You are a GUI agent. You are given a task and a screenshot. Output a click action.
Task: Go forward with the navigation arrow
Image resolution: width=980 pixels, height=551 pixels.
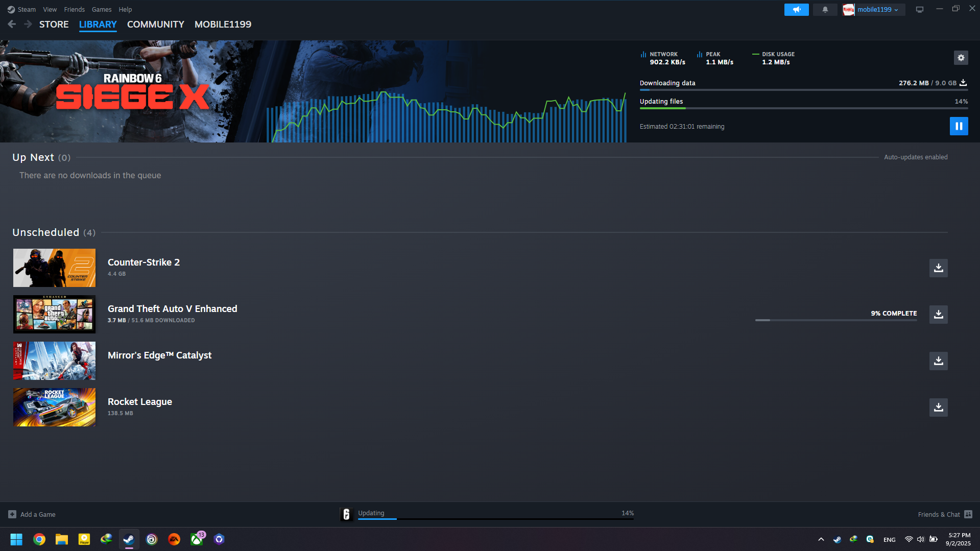point(28,24)
